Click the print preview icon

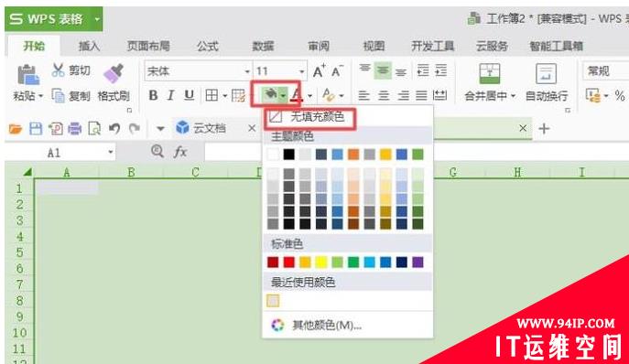click(x=94, y=129)
